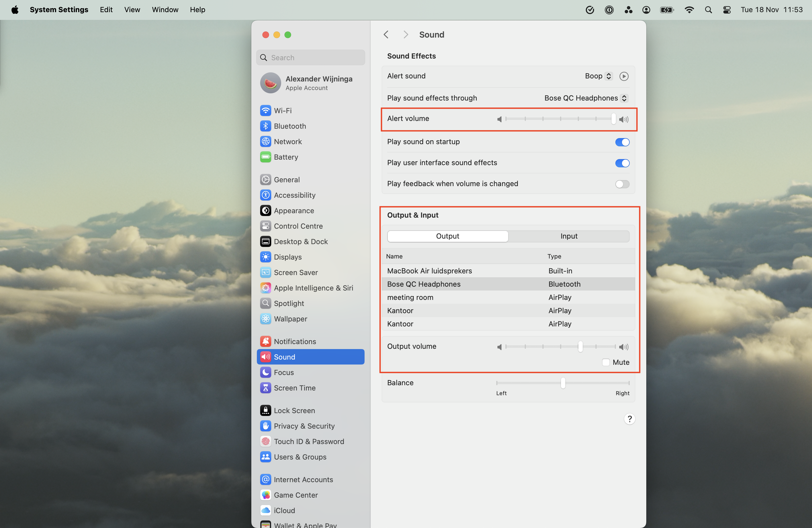Select meeting room as output device
Screen dimensions: 812x528
pos(410,297)
